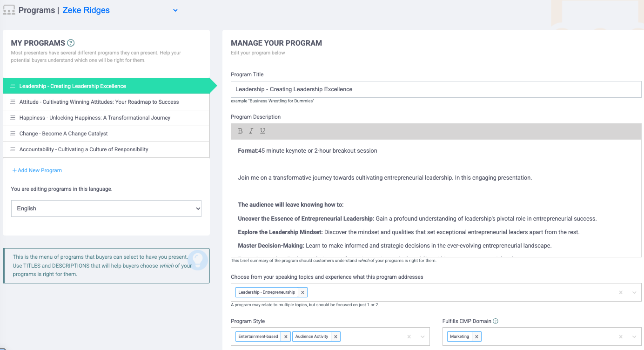Remove the Audience Activity style tag
This screenshot has height=350, width=644.
coord(335,337)
